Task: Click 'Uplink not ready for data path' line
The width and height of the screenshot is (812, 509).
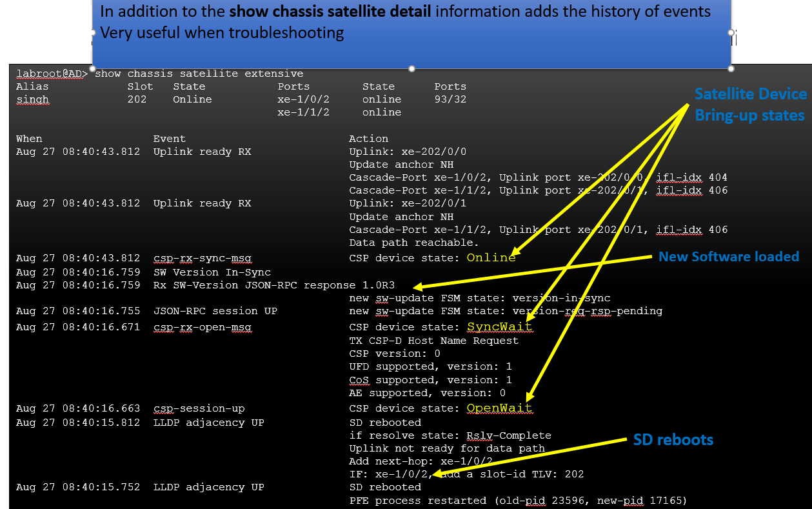Action: pyautogui.click(x=447, y=448)
